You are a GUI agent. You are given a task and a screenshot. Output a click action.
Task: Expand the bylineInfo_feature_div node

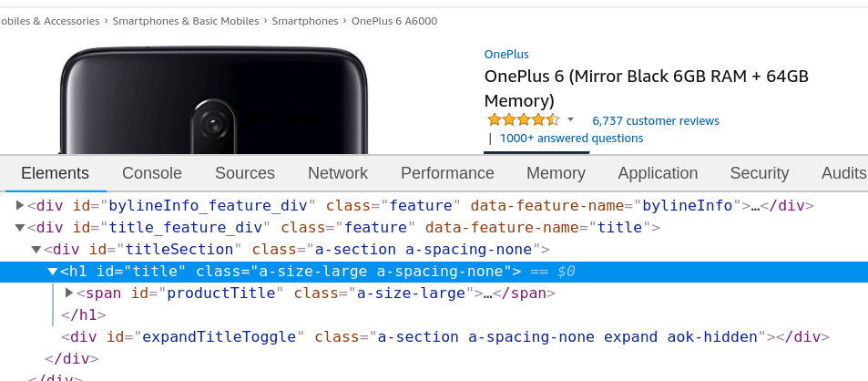click(21, 205)
